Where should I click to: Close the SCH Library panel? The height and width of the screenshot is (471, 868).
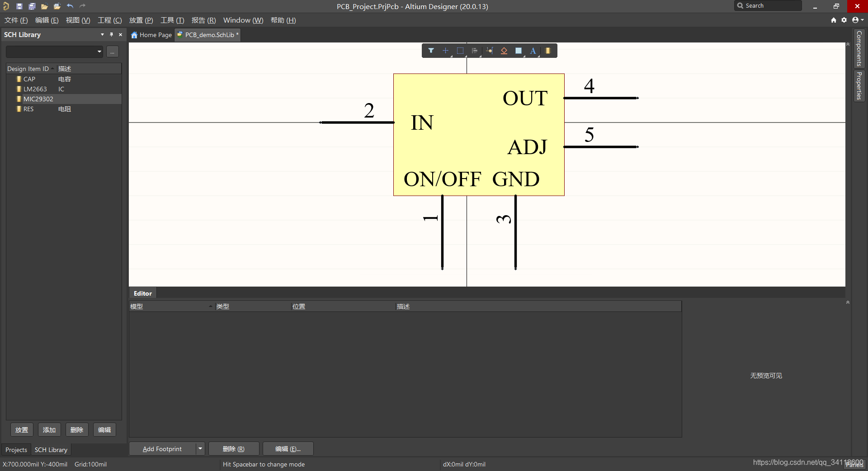tap(120, 34)
